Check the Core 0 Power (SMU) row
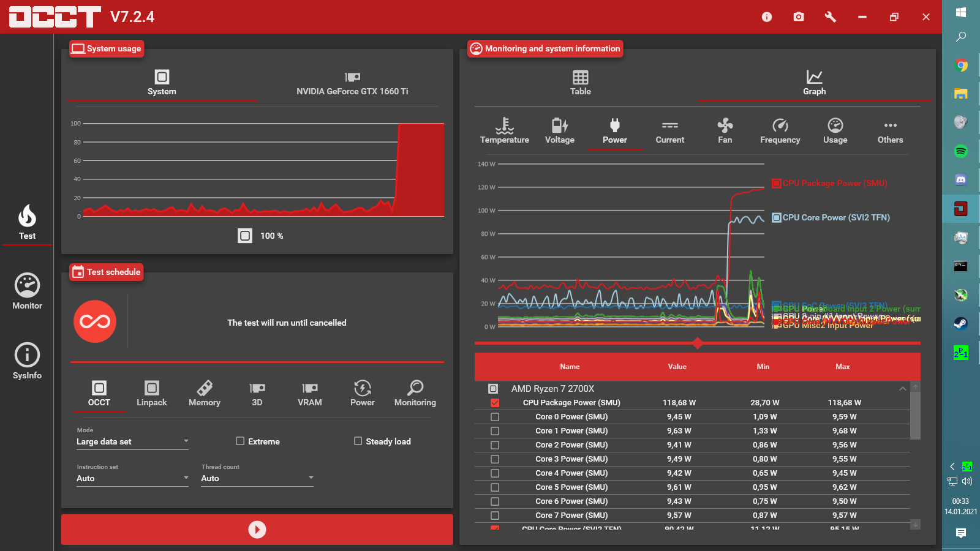Image resolution: width=980 pixels, height=551 pixels. (x=495, y=417)
